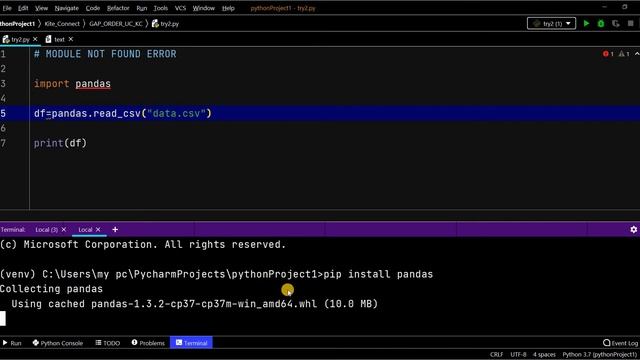
Task: Click the warning count indicator
Action: (624, 54)
